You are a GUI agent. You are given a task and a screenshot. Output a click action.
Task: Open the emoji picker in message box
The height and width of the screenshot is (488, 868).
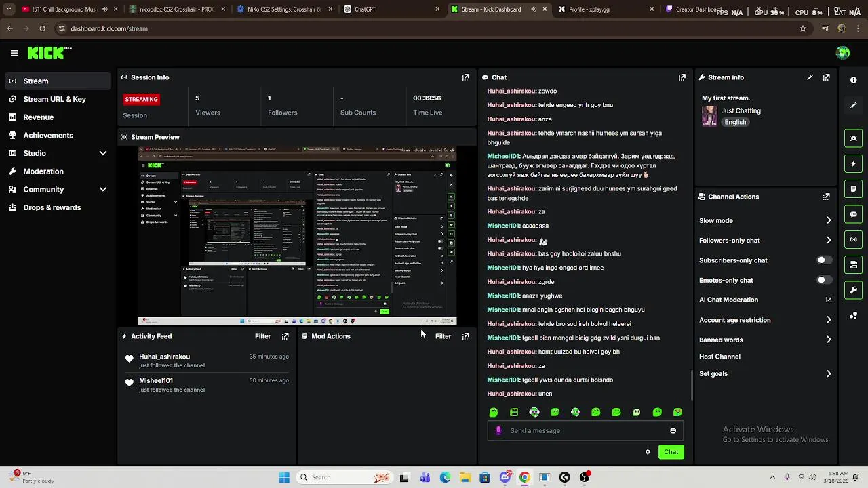tap(673, 430)
